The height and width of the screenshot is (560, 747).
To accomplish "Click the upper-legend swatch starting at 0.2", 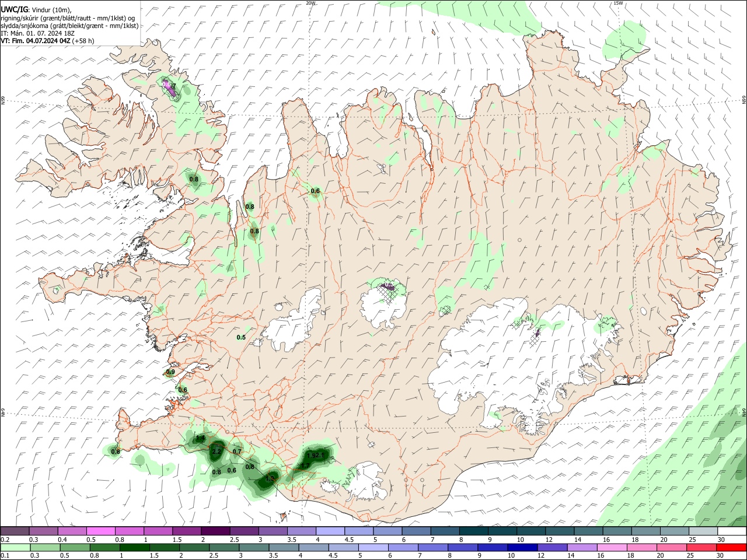I will [x=15, y=531].
